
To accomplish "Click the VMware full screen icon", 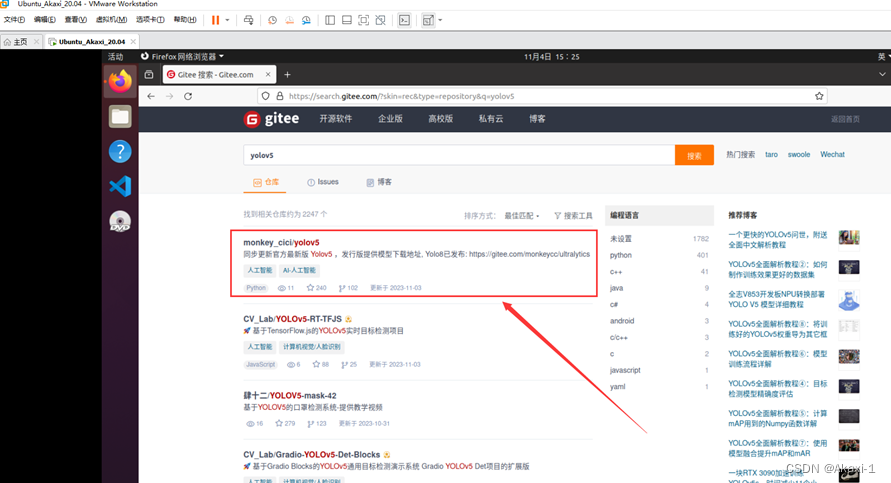I will pyautogui.click(x=364, y=20).
